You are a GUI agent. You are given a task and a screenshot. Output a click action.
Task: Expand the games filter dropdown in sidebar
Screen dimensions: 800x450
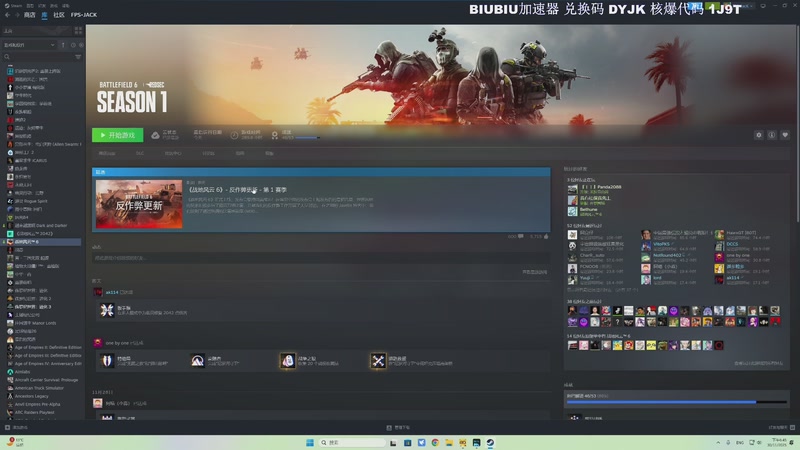coord(29,45)
